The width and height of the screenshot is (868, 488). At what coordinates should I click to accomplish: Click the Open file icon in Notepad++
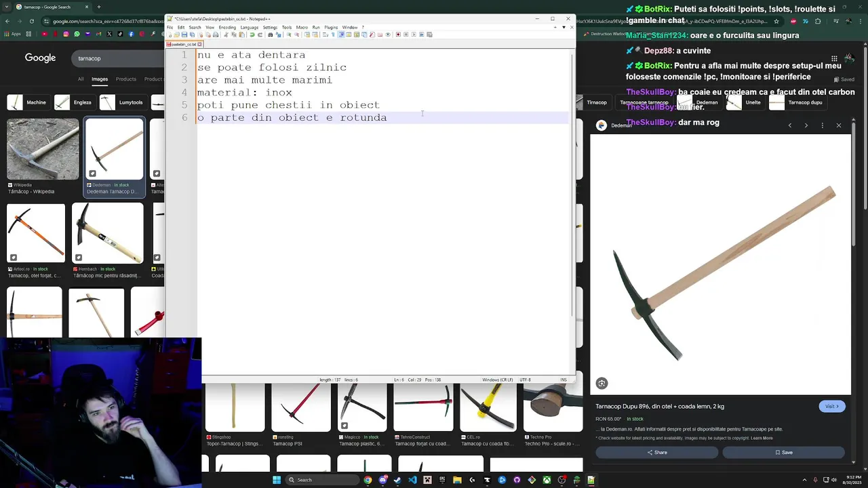coord(176,34)
